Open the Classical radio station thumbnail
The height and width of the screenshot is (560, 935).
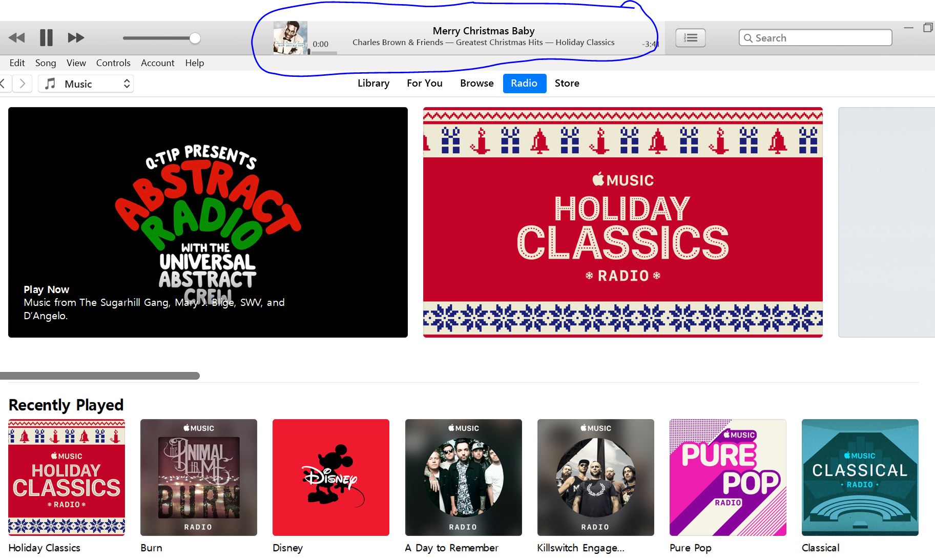860,478
